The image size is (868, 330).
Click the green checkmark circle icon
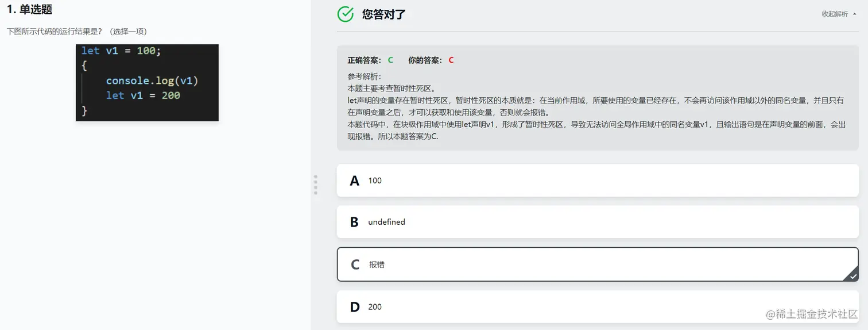[x=346, y=14]
